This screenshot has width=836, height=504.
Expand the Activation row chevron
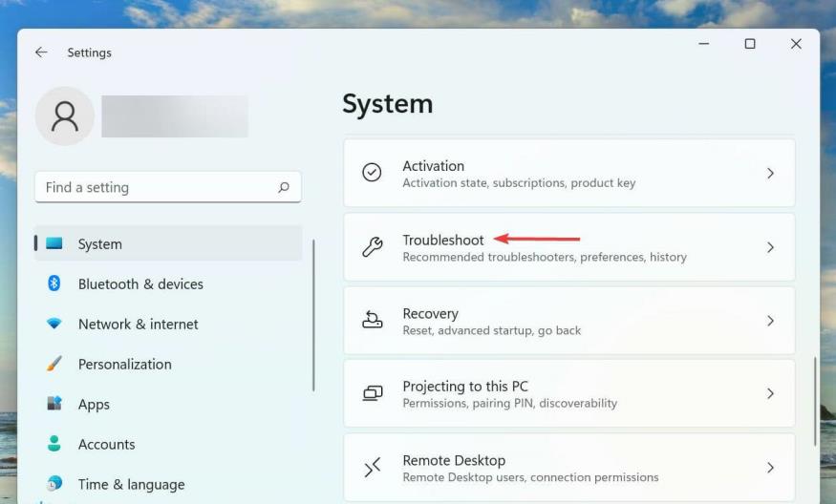[770, 173]
